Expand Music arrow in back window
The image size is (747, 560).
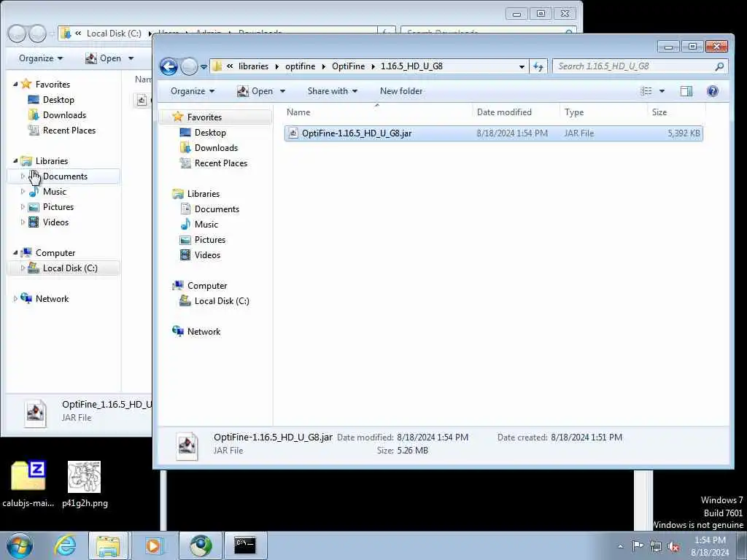23,192
